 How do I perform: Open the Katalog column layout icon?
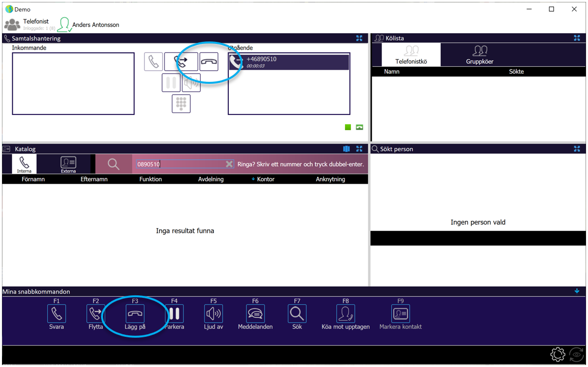[x=346, y=149]
